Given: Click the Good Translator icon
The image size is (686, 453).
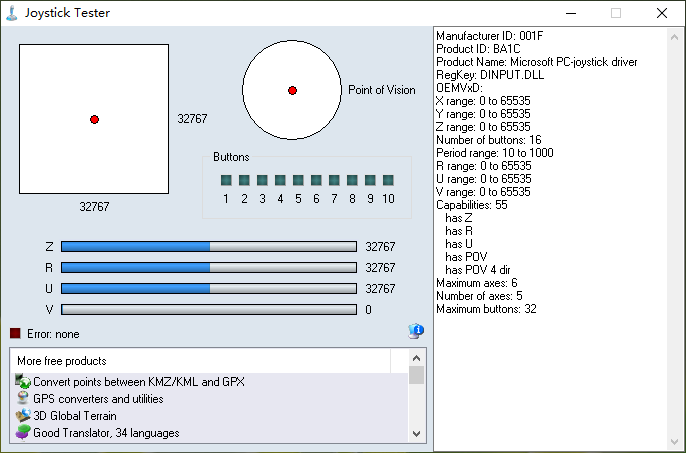Looking at the screenshot, I should coord(23,433).
